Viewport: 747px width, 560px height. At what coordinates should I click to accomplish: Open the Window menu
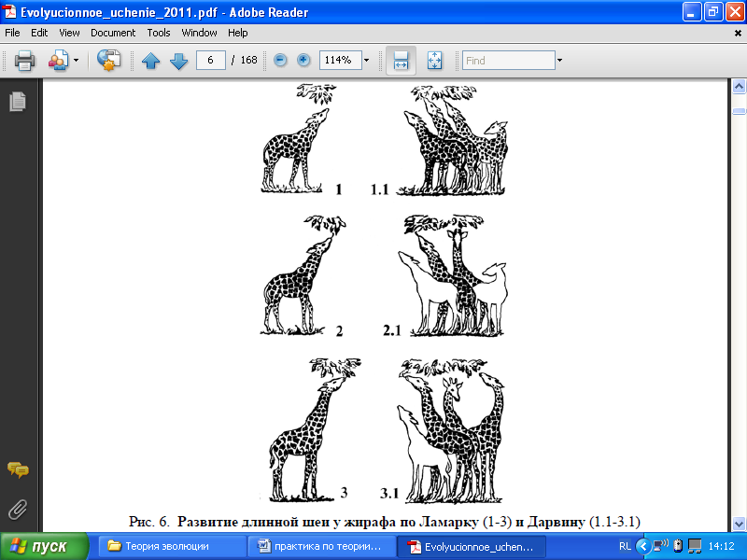(199, 33)
